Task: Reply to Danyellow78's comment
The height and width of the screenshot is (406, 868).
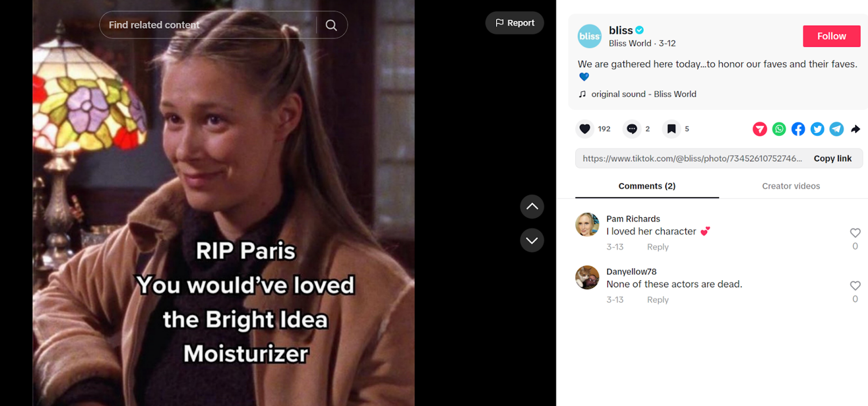Action: 658,300
